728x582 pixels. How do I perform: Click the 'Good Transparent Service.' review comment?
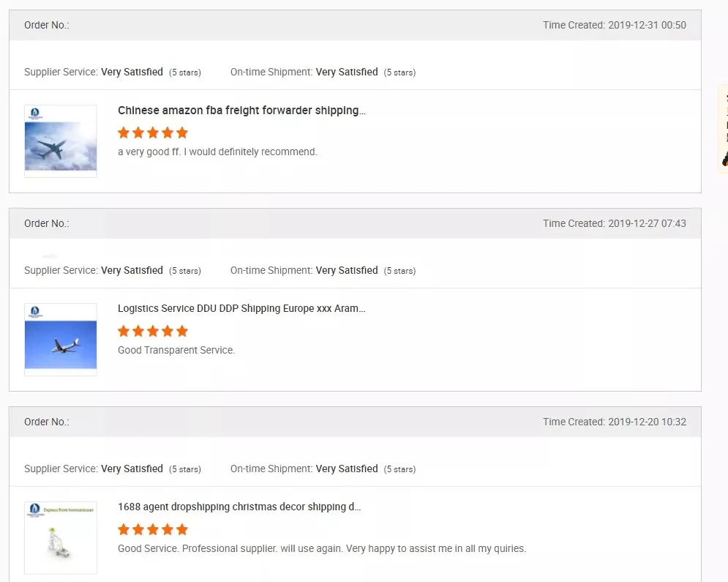tap(176, 351)
